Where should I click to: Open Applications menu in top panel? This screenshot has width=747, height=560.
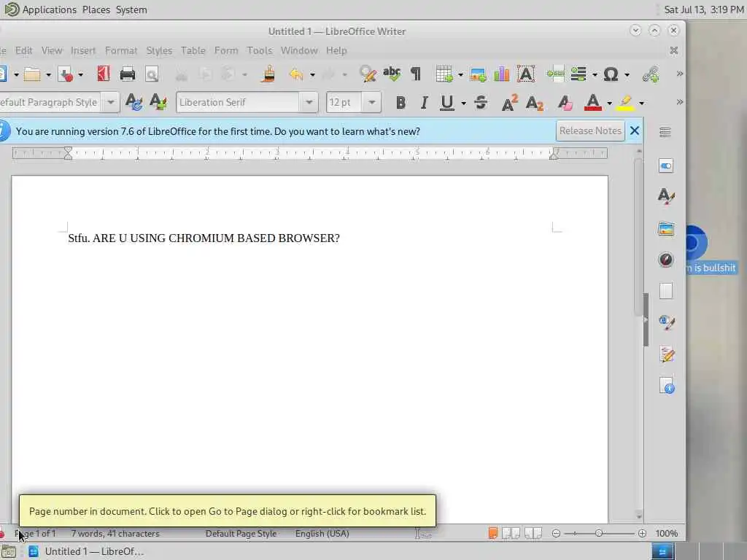[x=49, y=9]
